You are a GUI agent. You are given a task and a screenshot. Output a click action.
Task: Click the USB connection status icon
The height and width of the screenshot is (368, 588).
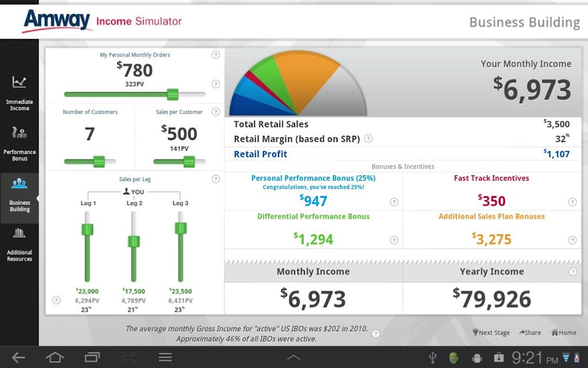(x=432, y=358)
